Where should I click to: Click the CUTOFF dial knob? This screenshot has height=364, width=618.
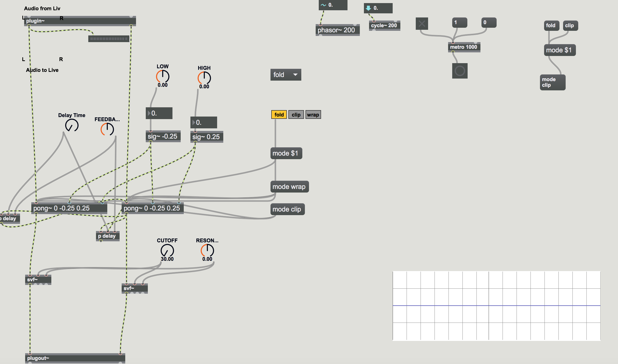pos(167,250)
